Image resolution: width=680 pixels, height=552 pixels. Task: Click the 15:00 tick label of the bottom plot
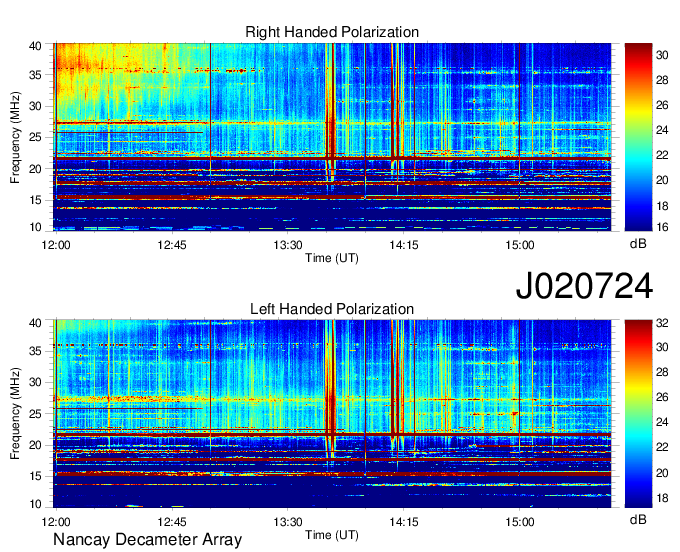tap(520, 522)
